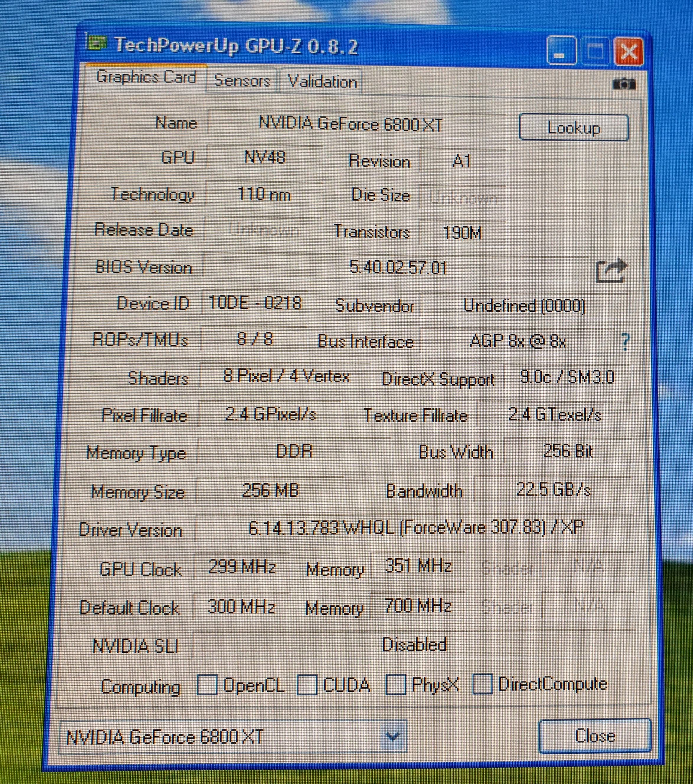This screenshot has width=693, height=784.
Task: Open the GPU selection dropdown
Action: click(x=393, y=736)
